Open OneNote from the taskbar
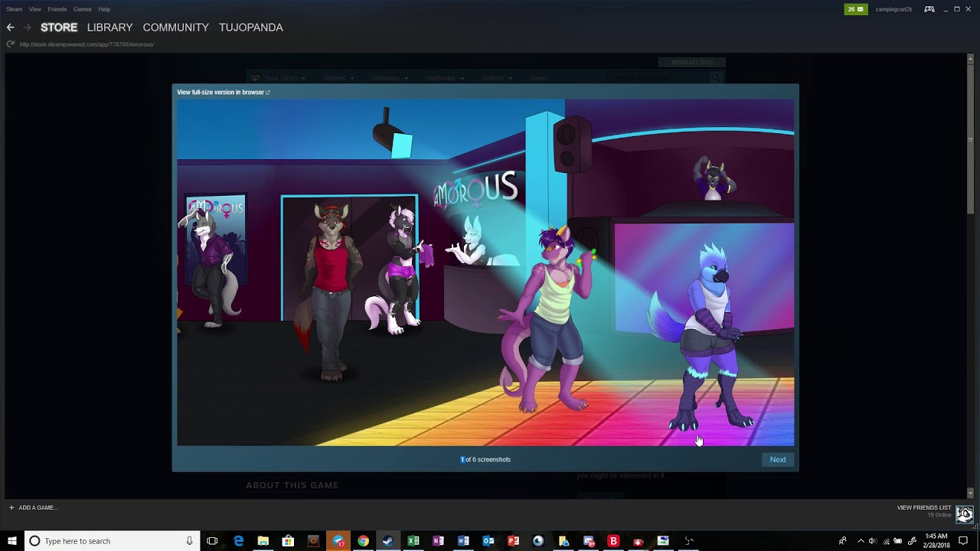This screenshot has height=551, width=980. tap(438, 541)
